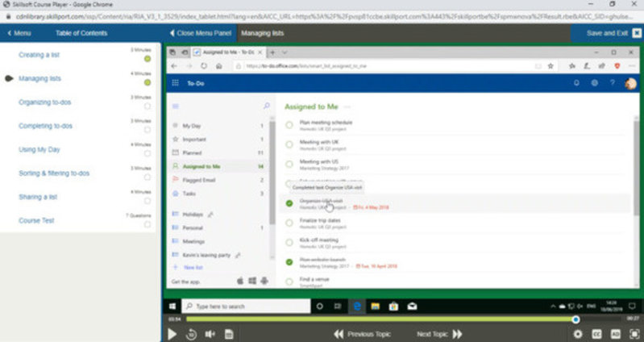Open Kevin's leaving party list
This screenshot has width=644, height=342.
(x=219, y=255)
